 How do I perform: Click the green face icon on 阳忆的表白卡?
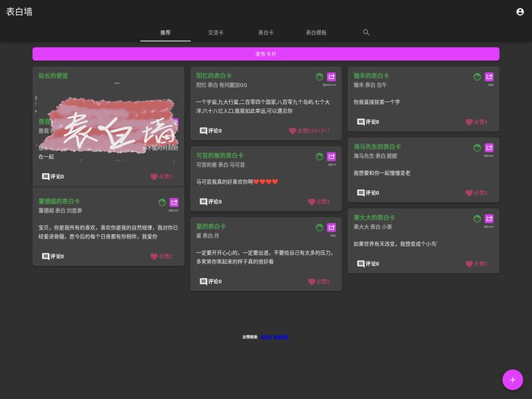tap(319, 77)
